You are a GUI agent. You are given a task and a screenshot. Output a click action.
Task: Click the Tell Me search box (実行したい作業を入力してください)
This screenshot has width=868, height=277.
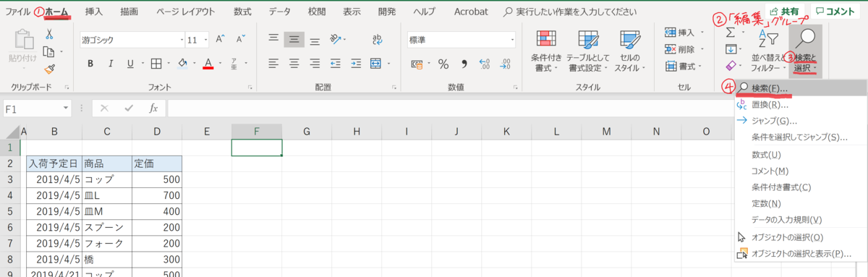tap(571, 12)
